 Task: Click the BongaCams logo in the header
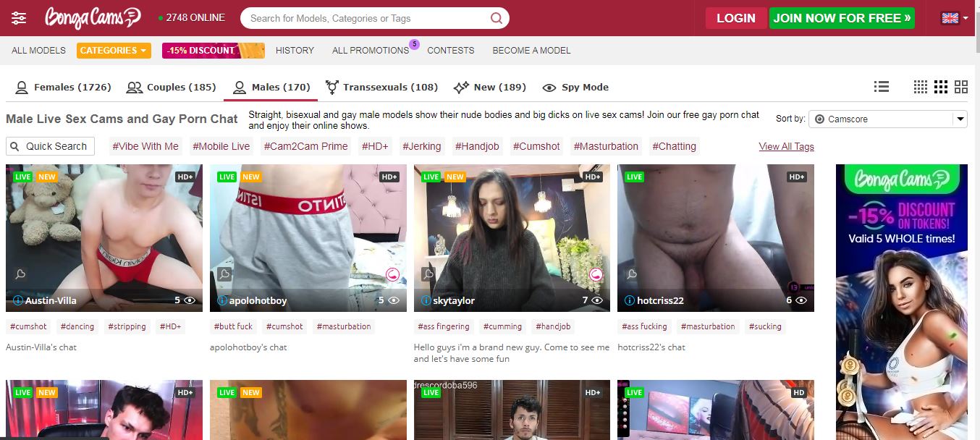click(92, 18)
